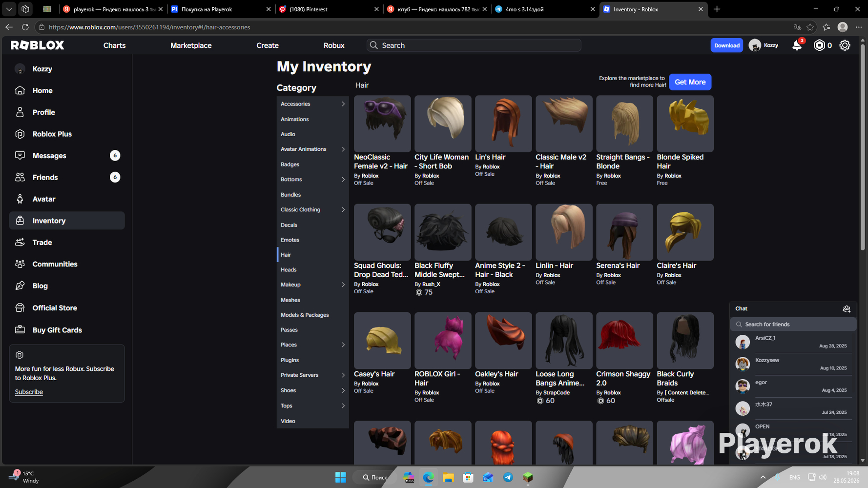
Task: Click the Buy Gift Cards icon
Action: [x=20, y=330]
